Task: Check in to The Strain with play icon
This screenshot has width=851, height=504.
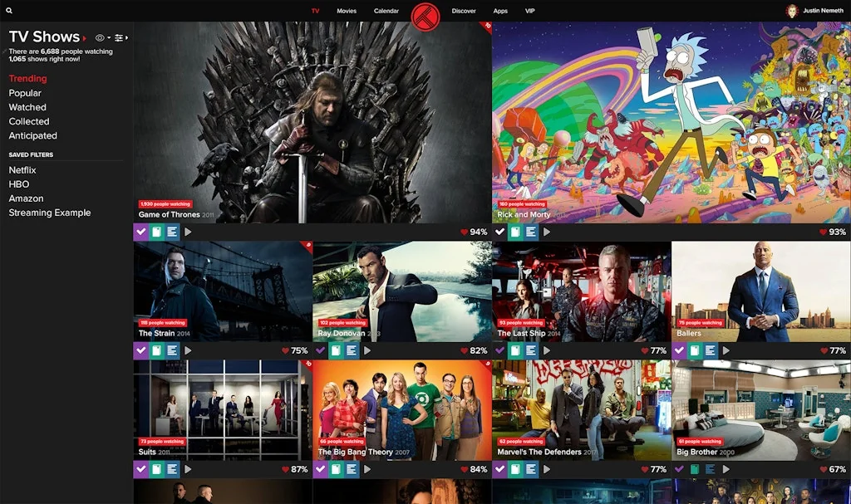Action: click(x=188, y=350)
